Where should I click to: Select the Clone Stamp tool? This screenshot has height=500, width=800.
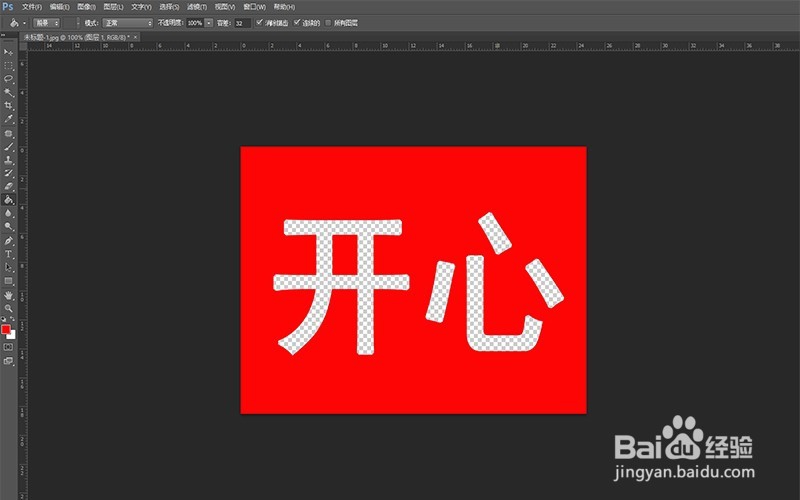(8, 160)
